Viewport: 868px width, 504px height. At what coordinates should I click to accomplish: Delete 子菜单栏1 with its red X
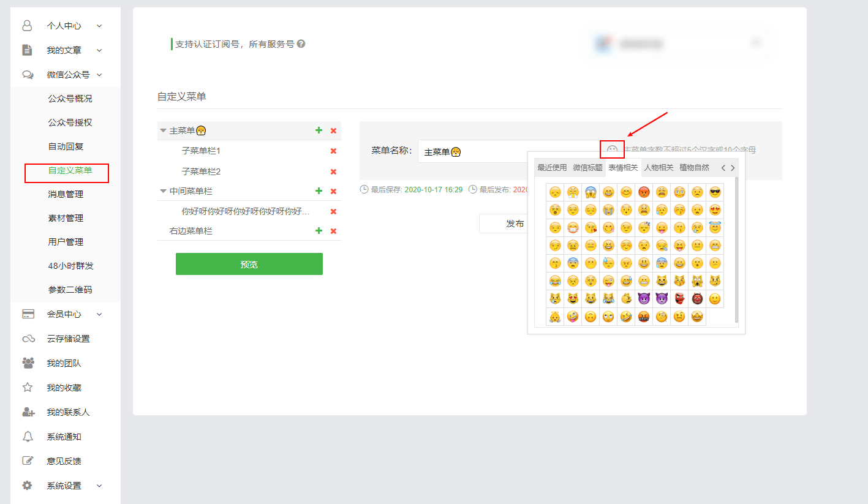pyautogui.click(x=333, y=151)
